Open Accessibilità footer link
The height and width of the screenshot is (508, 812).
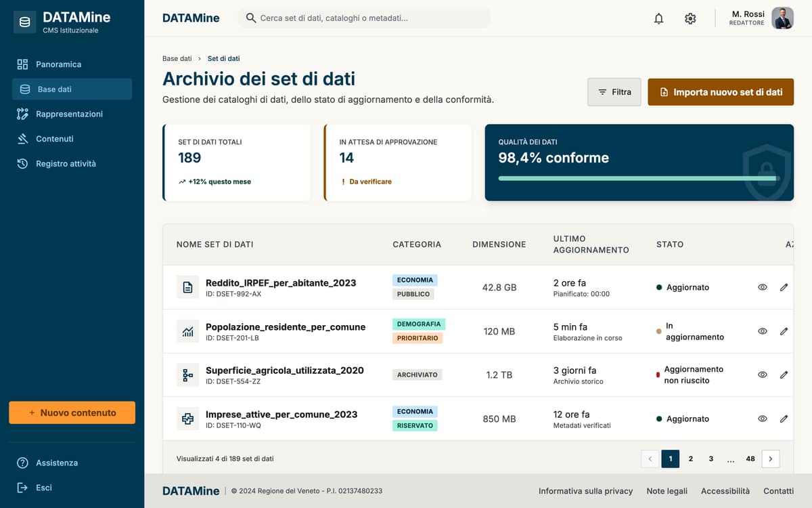725,491
